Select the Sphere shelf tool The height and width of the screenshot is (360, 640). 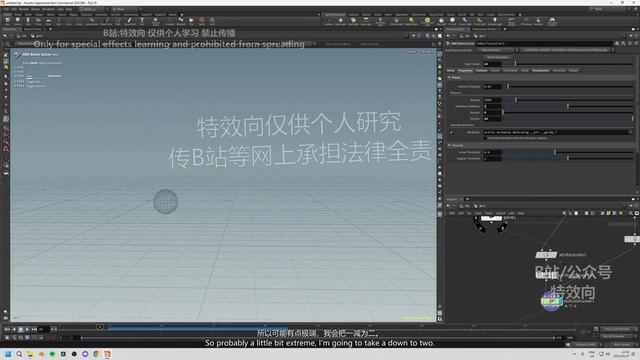click(18, 20)
